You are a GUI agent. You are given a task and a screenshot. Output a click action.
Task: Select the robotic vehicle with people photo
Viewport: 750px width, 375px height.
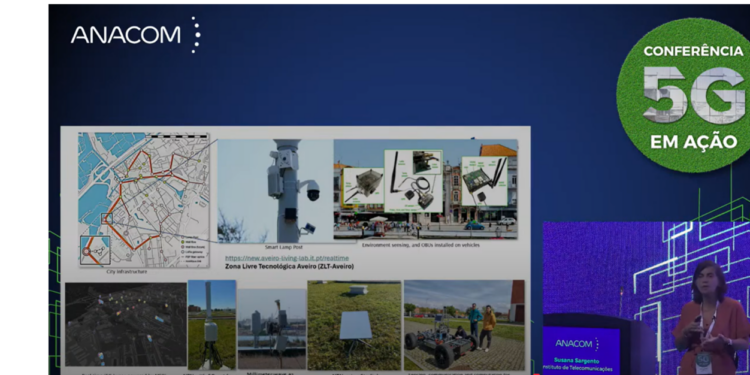[x=464, y=325]
